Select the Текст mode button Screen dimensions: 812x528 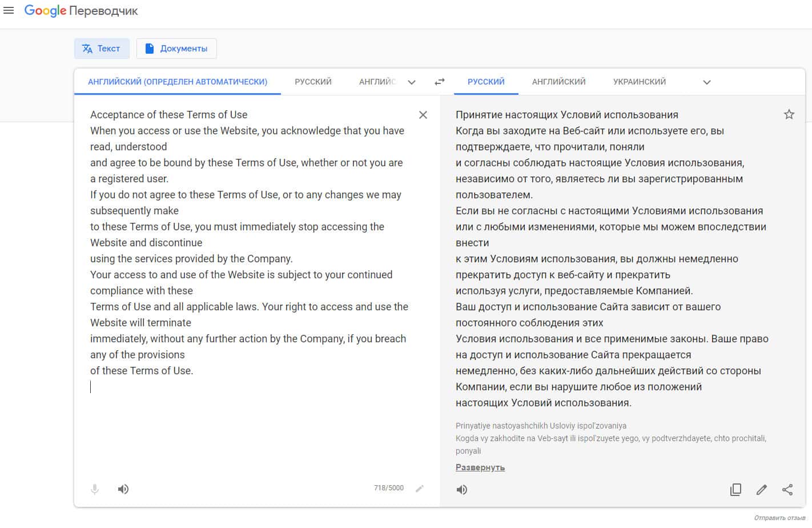point(102,49)
